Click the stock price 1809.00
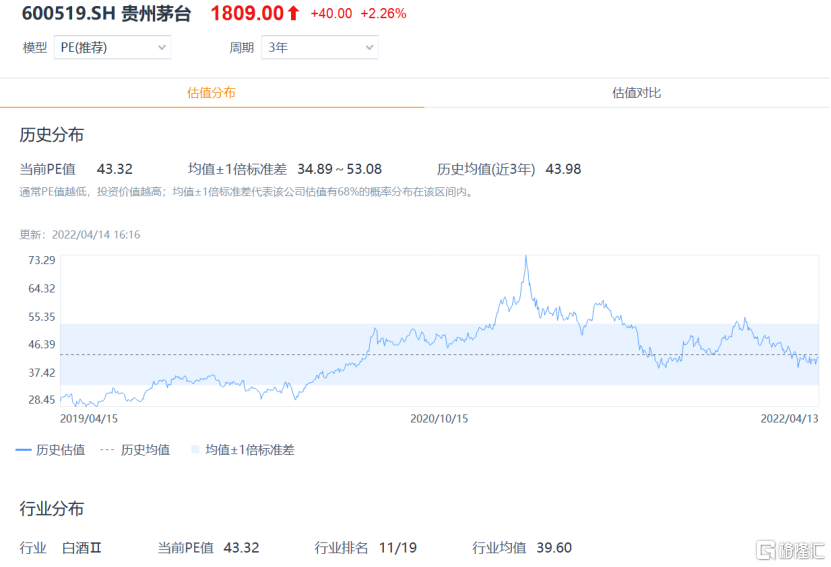 point(247,13)
